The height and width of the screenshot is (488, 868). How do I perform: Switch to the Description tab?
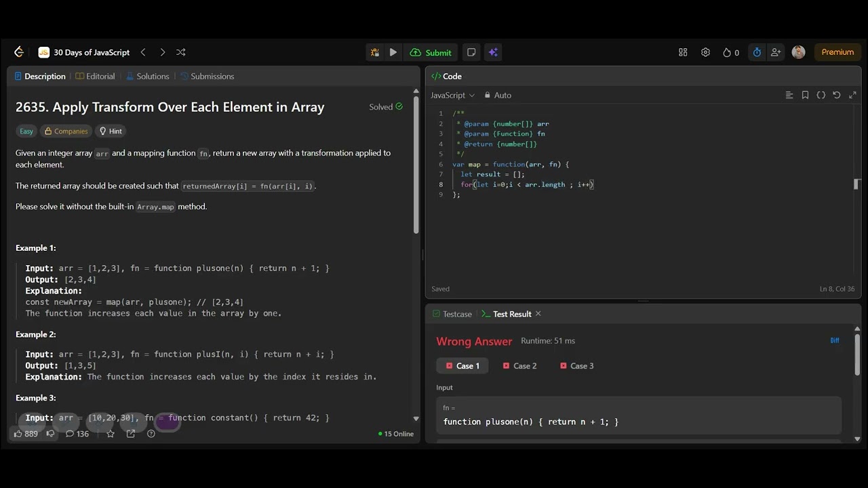pos(40,76)
